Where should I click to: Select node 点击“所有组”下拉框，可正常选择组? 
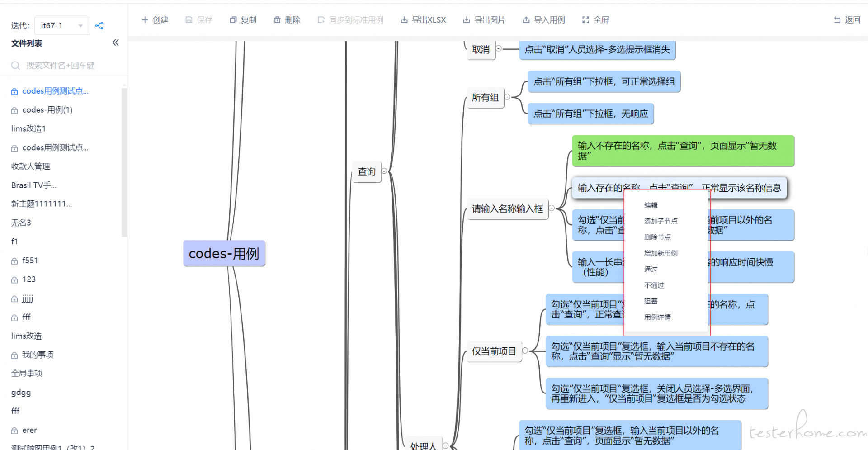tap(604, 82)
